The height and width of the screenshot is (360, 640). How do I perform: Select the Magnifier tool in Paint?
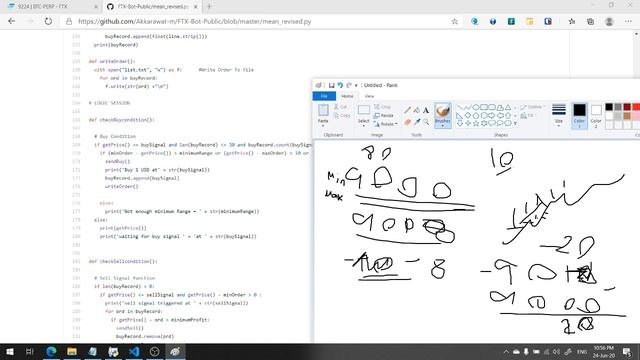pyautogui.click(x=426, y=122)
